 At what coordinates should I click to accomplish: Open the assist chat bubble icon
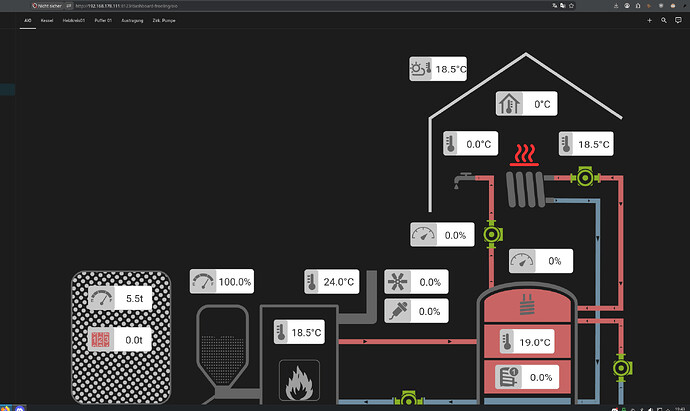pyautogui.click(x=678, y=20)
